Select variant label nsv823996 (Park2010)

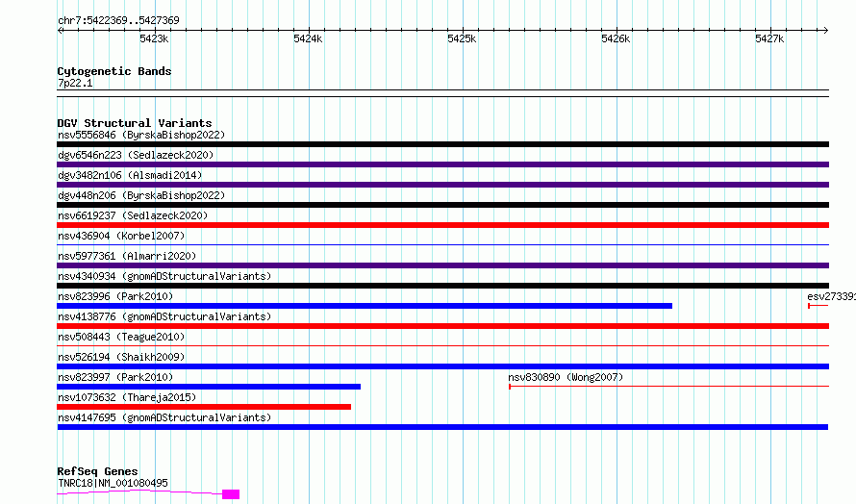[115, 296]
